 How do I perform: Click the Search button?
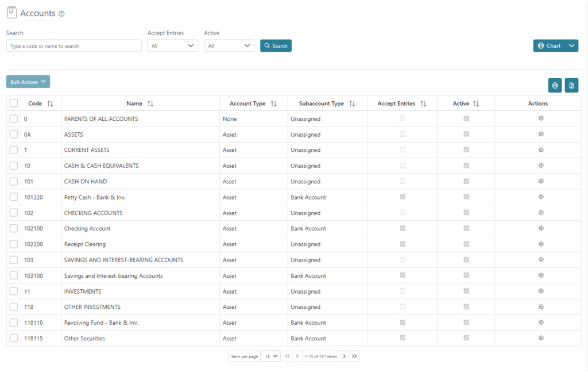(276, 45)
